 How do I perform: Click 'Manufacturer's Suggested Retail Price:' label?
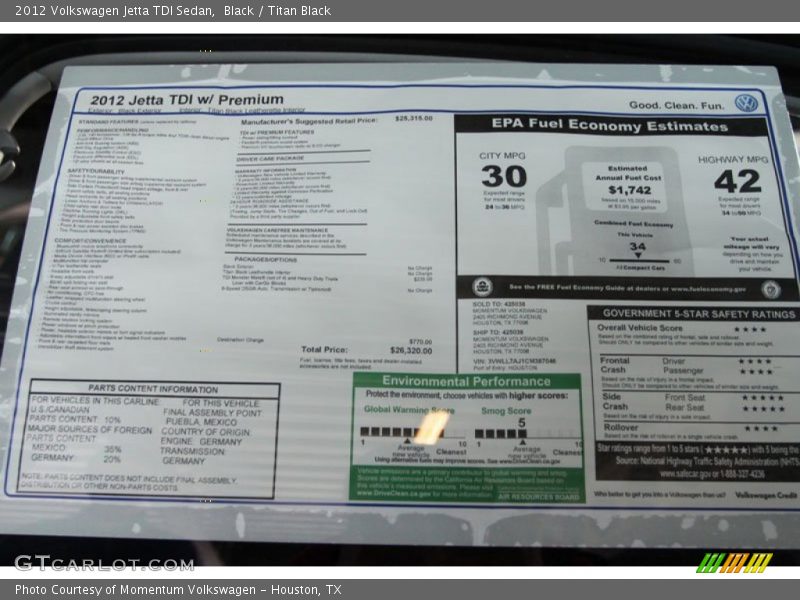point(309,121)
